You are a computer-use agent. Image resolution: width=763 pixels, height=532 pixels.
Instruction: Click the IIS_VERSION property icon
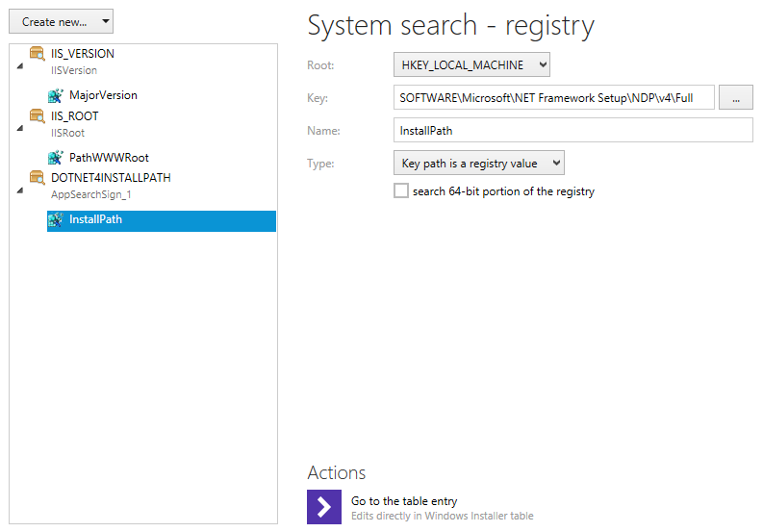pyautogui.click(x=38, y=54)
